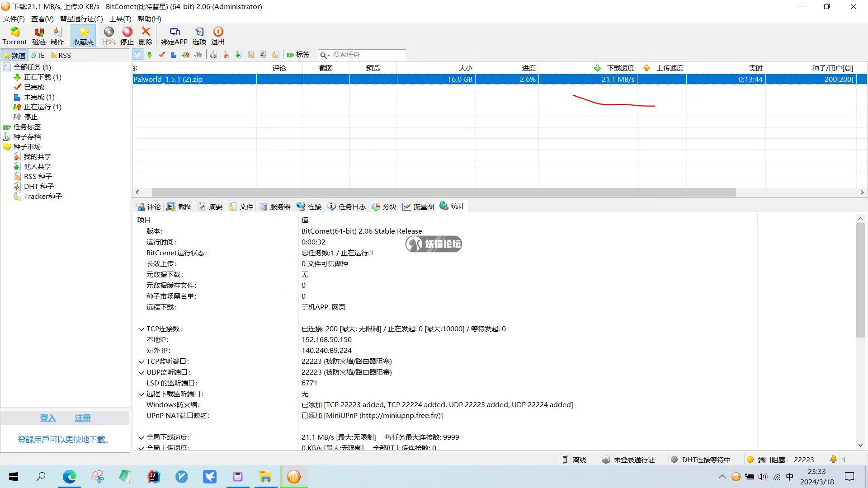
Task: Open the 工具(T) menu
Action: pyautogui.click(x=120, y=19)
